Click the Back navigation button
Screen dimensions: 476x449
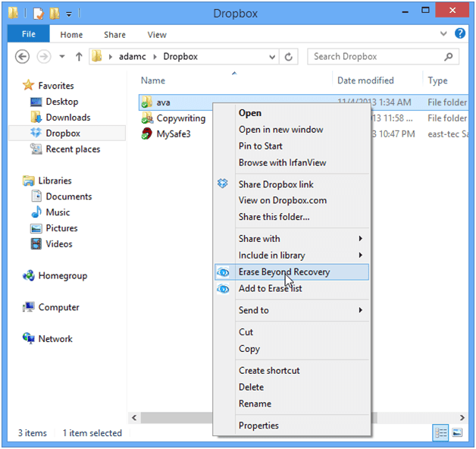22,57
